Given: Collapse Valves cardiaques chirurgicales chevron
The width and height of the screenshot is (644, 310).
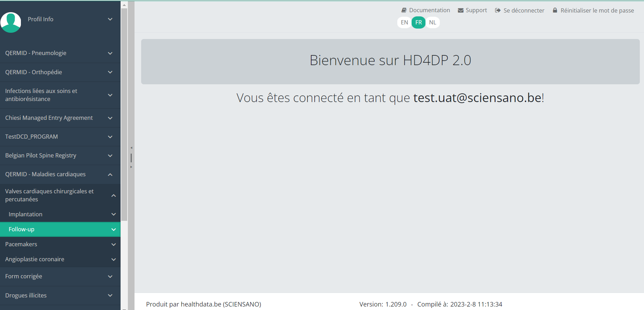Looking at the screenshot, I should pos(114,195).
